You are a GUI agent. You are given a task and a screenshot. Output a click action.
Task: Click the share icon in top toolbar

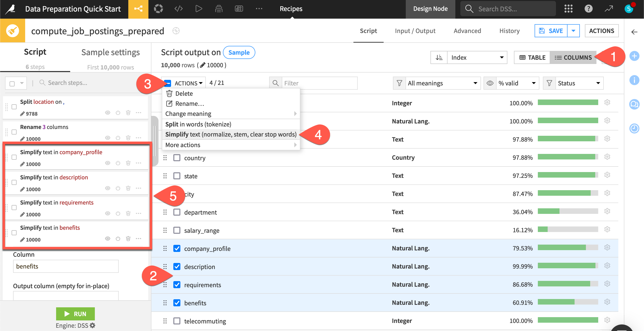point(138,9)
